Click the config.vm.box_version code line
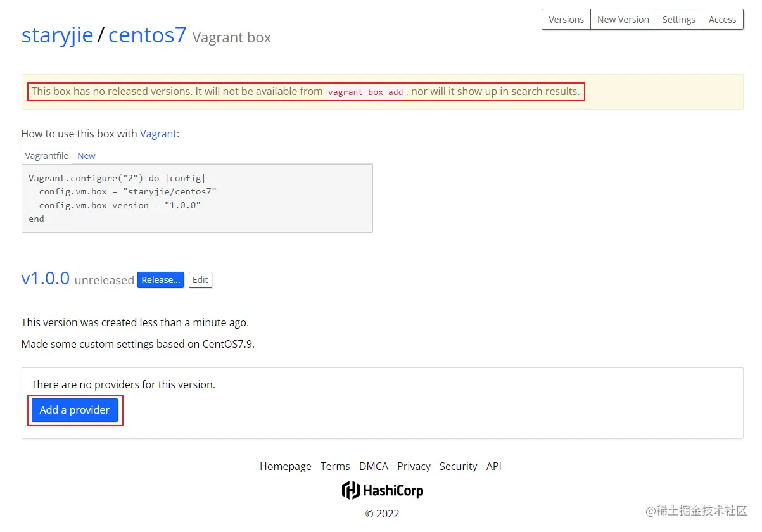 [120, 205]
